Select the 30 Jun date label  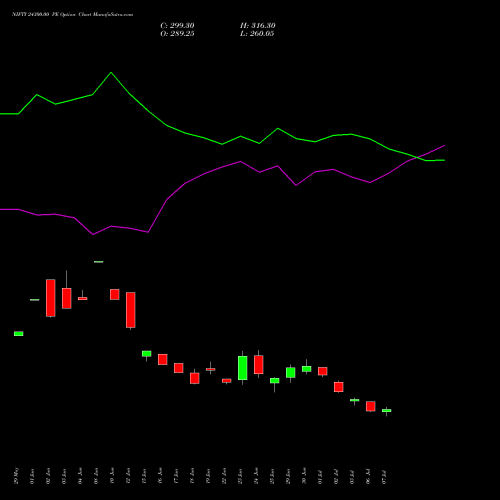[x=305, y=476]
